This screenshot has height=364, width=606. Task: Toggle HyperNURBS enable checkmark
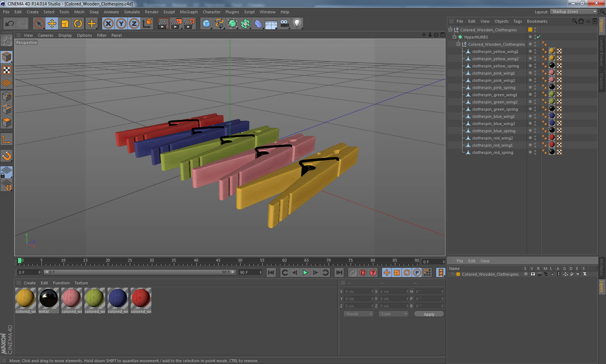[x=539, y=37]
